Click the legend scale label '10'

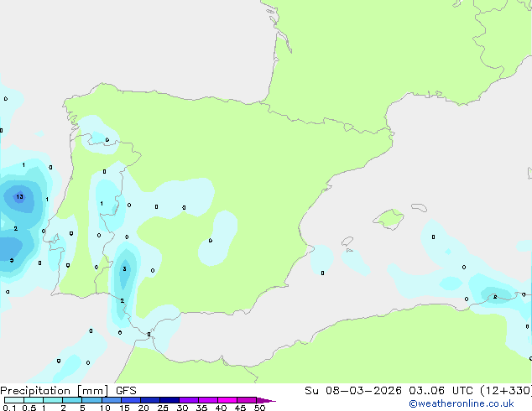105,408
